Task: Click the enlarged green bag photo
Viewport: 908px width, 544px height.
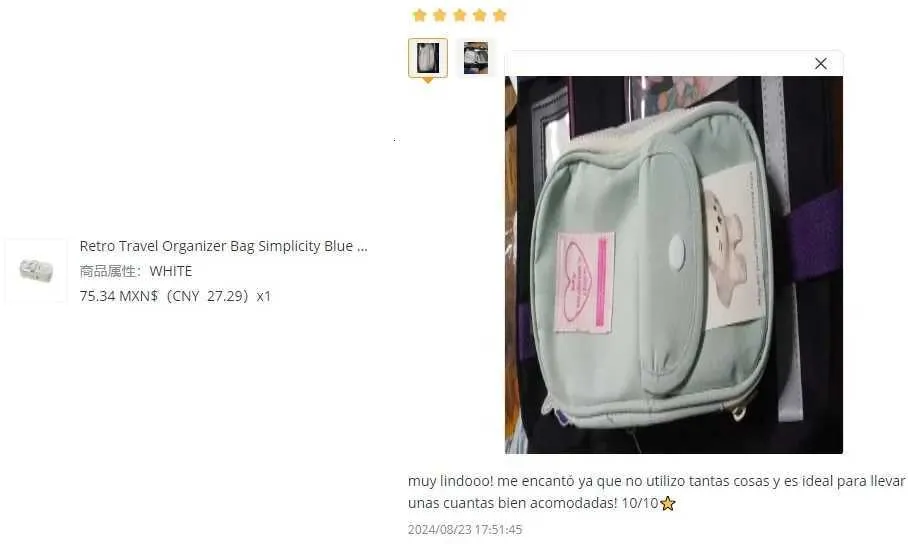Action: [673, 265]
